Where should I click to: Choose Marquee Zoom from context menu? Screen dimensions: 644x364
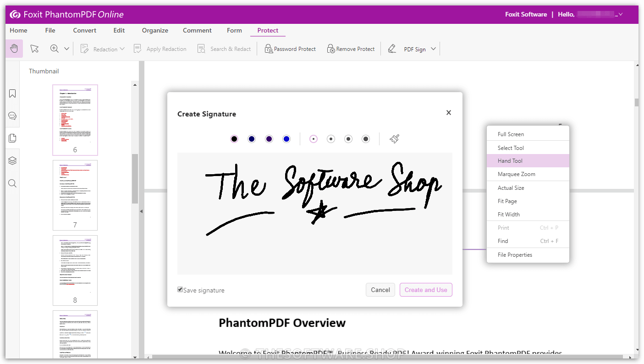click(528, 174)
